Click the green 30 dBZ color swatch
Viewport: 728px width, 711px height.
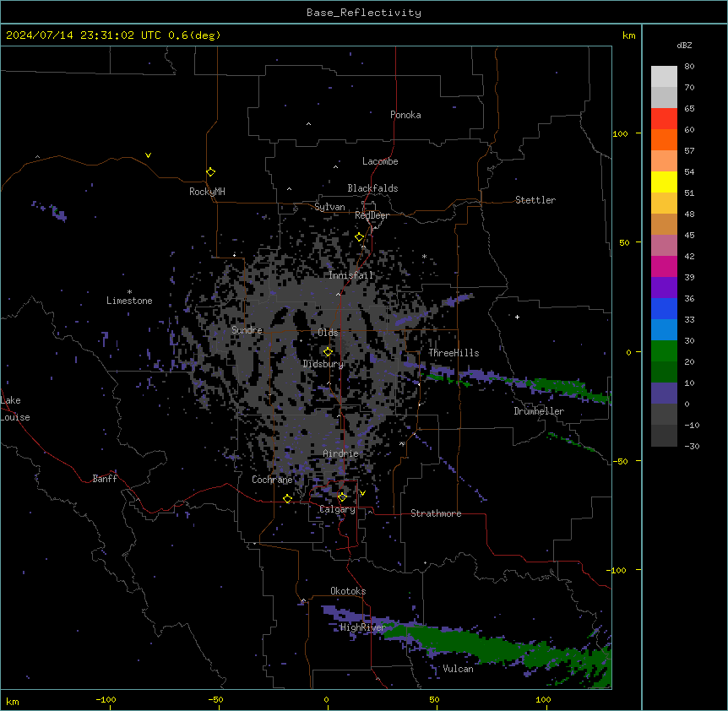click(x=664, y=351)
